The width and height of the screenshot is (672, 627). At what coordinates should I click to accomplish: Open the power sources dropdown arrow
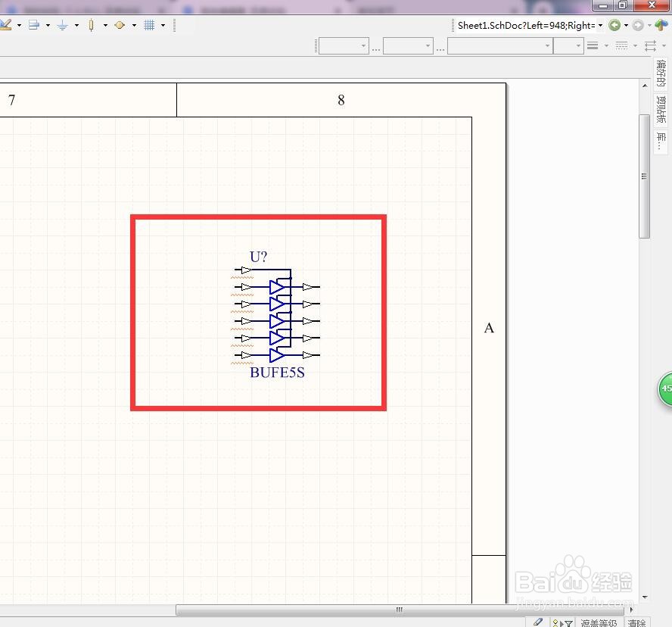pyautogui.click(x=76, y=25)
